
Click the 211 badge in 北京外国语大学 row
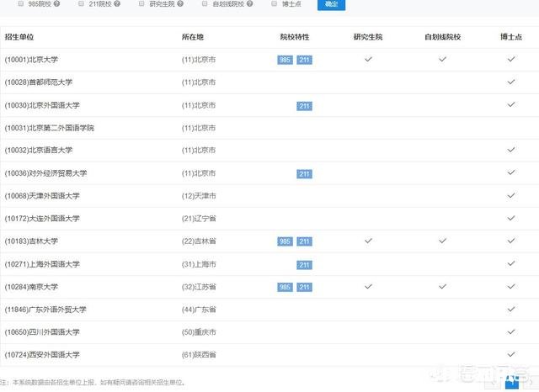click(x=304, y=106)
